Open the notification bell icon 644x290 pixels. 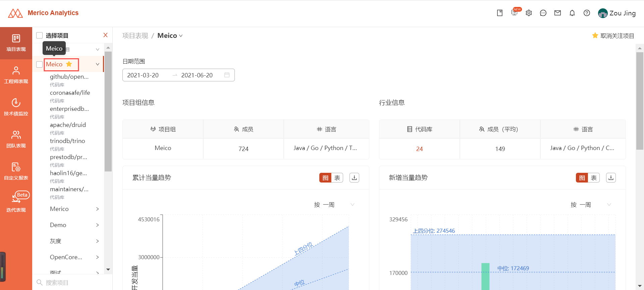click(x=572, y=13)
